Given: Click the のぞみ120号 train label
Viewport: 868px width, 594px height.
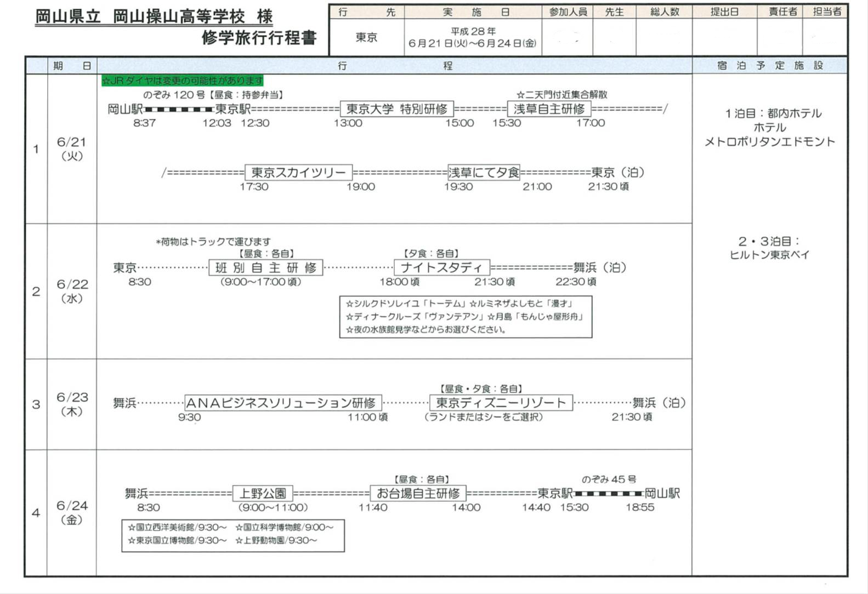Looking at the screenshot, I should pos(174,95).
